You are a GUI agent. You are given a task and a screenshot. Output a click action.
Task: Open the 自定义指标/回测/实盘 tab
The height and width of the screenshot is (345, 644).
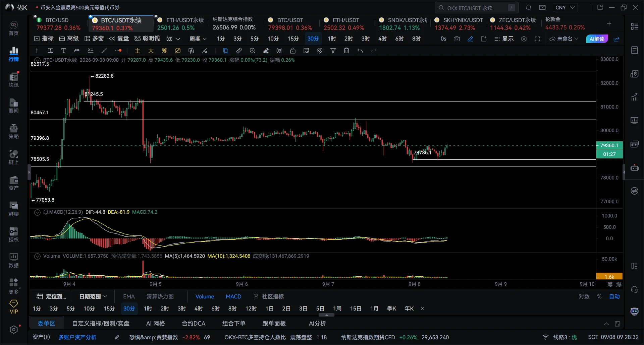point(101,324)
